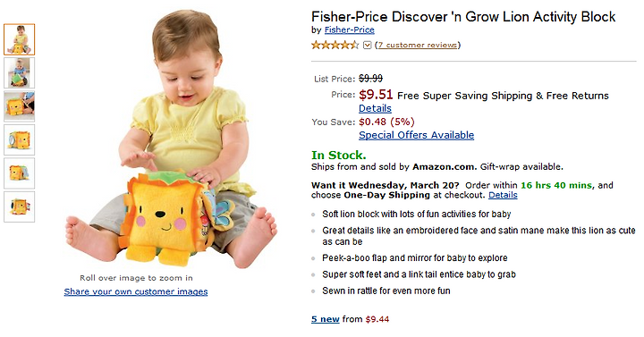The image size is (644, 337).
Task: Click the product title Lion Activity Block
Action: [x=463, y=16]
